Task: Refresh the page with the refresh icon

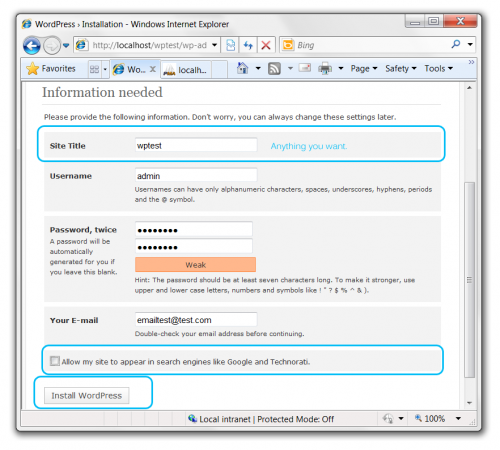Action: (x=248, y=45)
